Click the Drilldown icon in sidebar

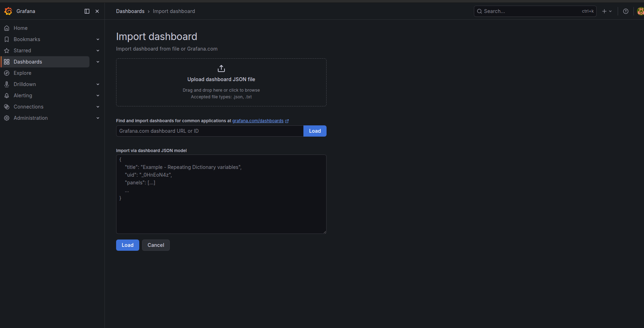pyautogui.click(x=7, y=84)
